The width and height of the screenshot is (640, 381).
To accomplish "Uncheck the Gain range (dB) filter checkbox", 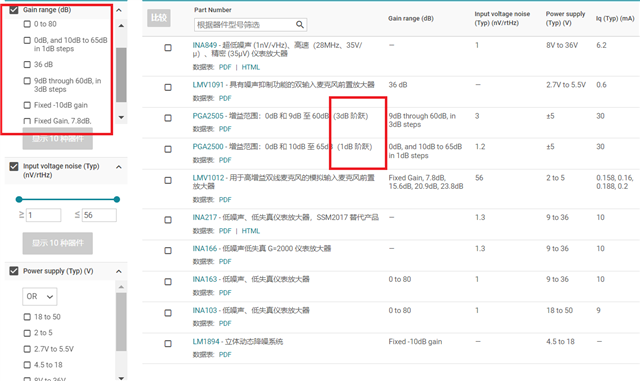I will point(14,10).
